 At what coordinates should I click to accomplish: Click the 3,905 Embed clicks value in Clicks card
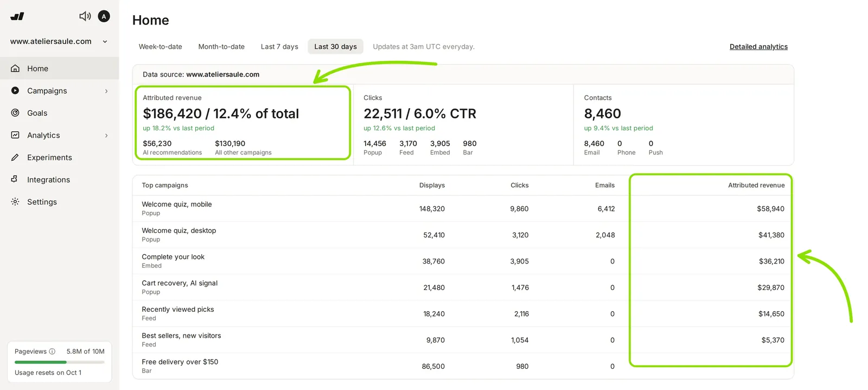pos(440,143)
